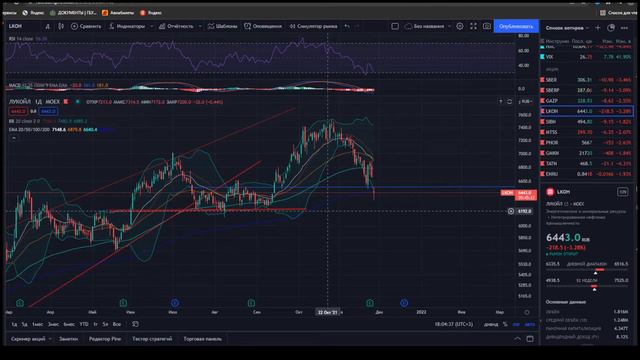Select the 6мес time range

click(69, 324)
